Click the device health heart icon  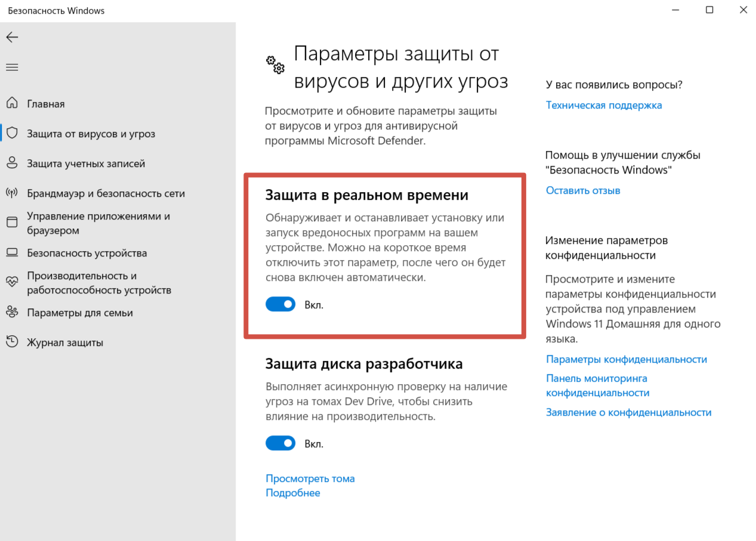[x=12, y=282]
